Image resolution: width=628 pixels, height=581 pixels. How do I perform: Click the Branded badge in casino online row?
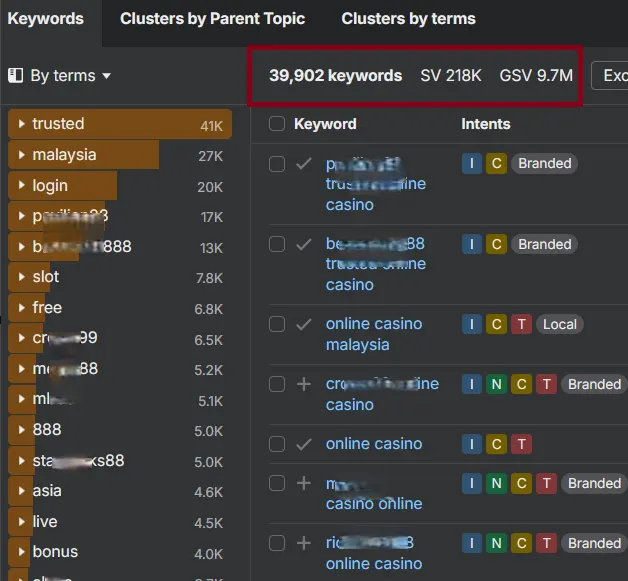[594, 483]
